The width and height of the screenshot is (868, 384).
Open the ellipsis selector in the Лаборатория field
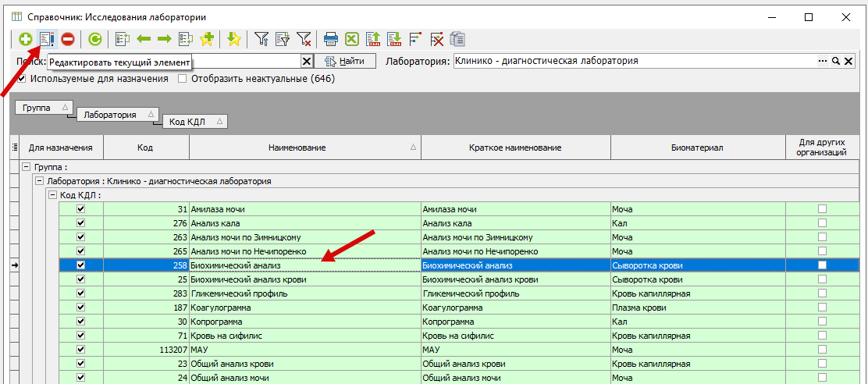point(822,61)
